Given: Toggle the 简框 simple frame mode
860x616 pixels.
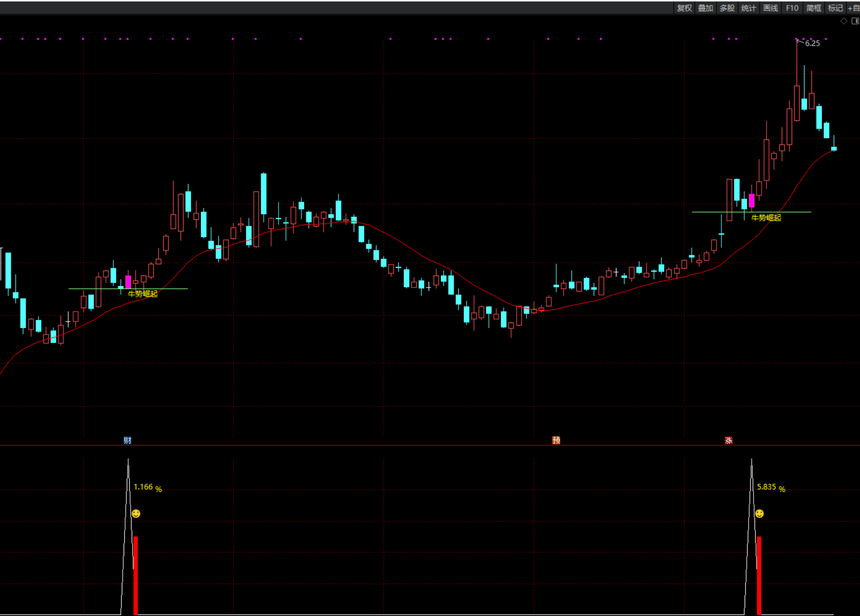Looking at the screenshot, I should 813,8.
